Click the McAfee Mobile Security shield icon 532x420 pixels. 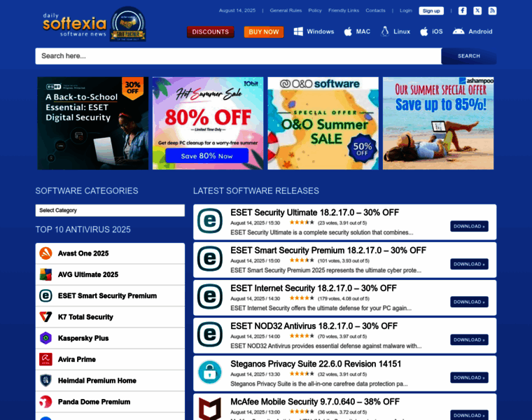tap(210, 409)
